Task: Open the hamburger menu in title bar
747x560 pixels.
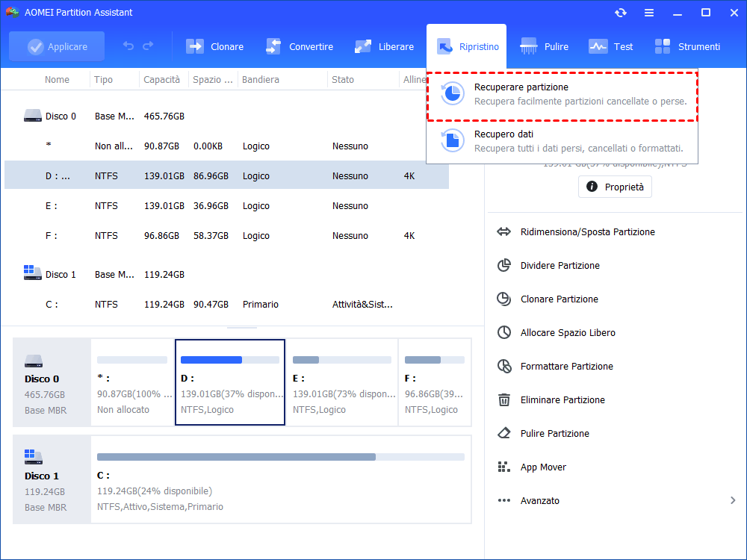Action: [649, 13]
